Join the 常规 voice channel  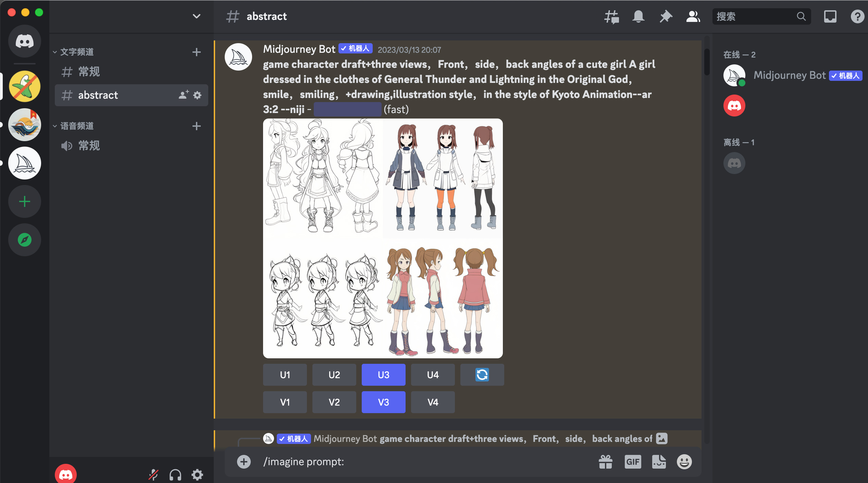(x=89, y=146)
